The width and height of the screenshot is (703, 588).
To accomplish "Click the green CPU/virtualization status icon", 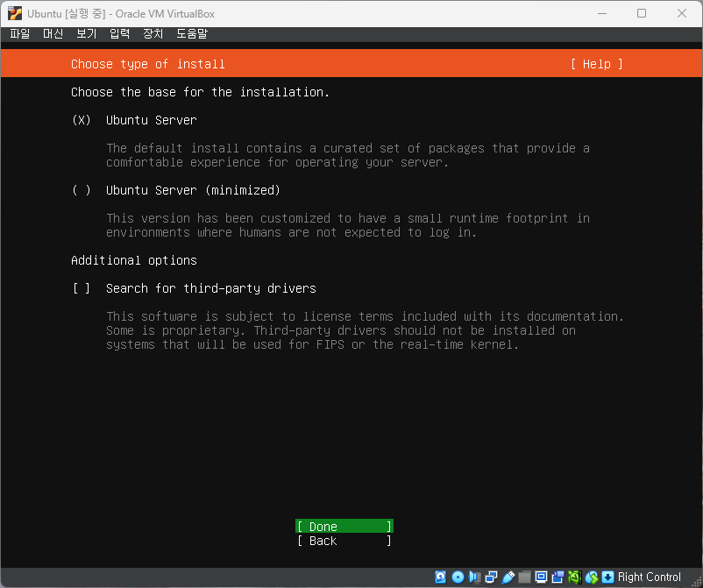I will [x=574, y=577].
